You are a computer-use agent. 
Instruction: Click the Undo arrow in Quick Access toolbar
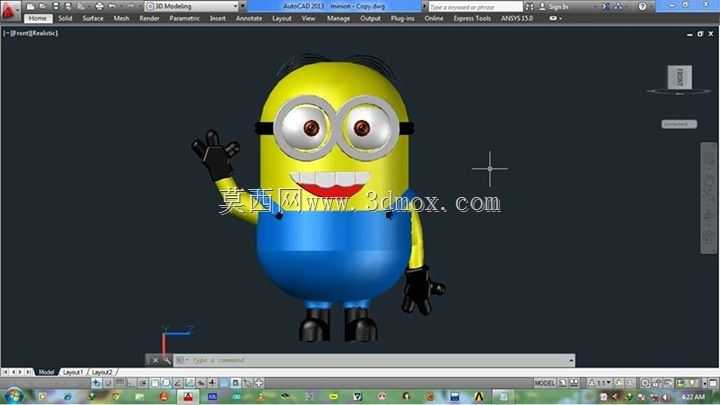pyautogui.click(x=112, y=6)
